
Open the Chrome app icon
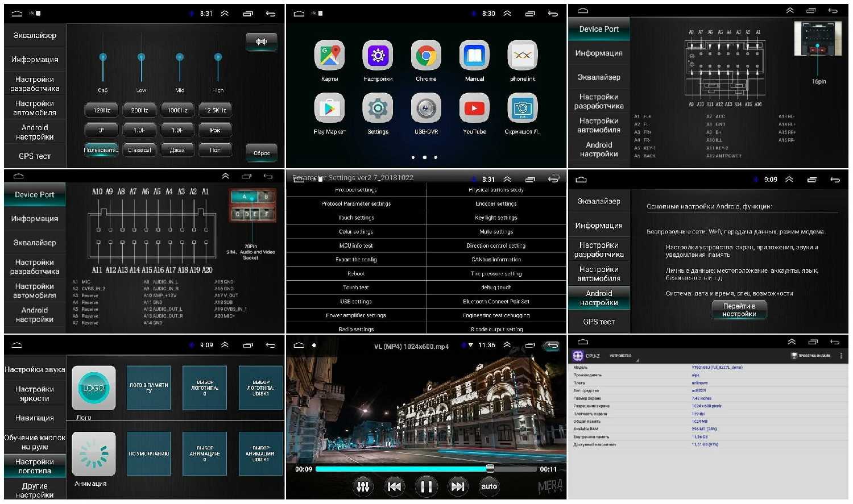[425, 56]
